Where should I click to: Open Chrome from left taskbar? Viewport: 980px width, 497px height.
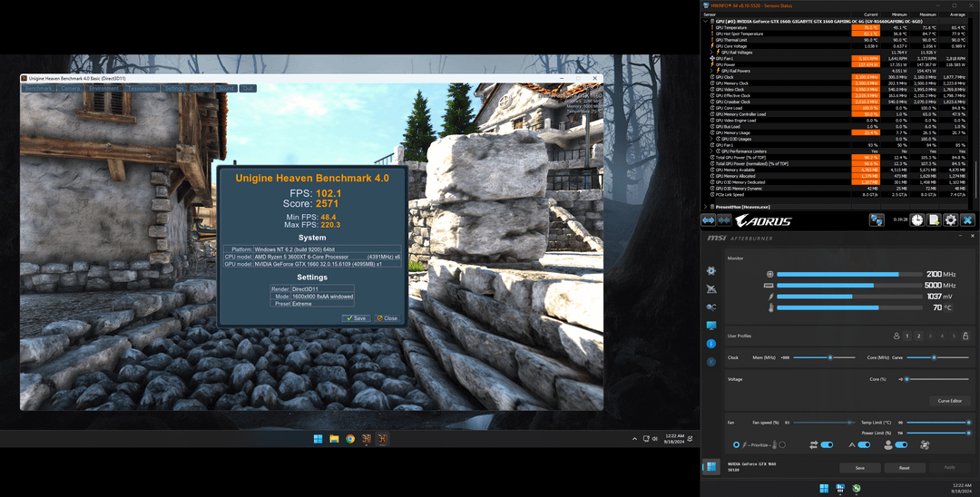(350, 439)
